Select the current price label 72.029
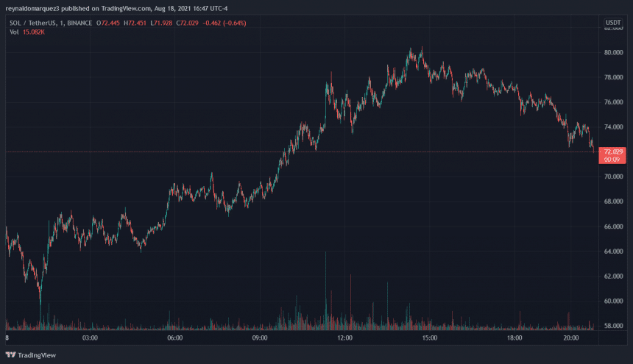633x364 pixels. tap(613, 151)
